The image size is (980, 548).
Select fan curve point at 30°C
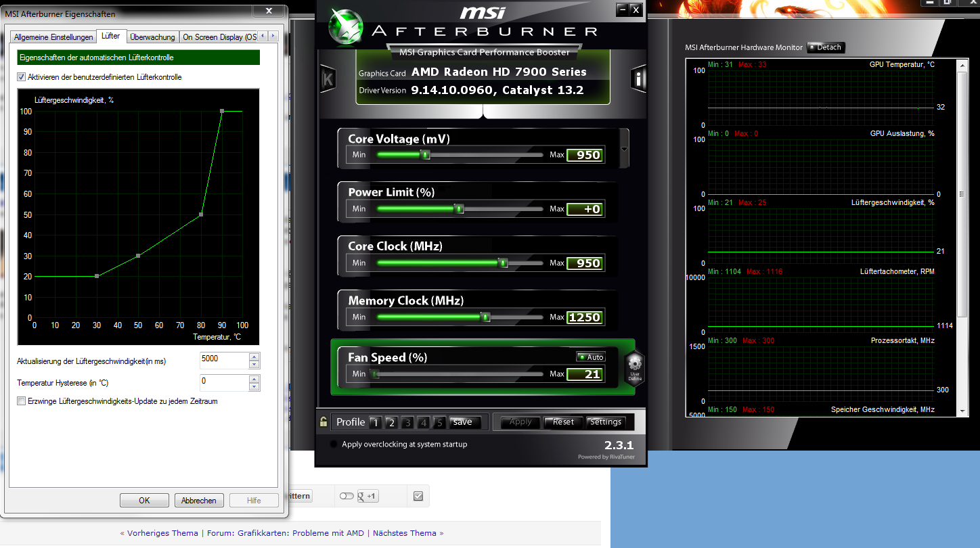[97, 276]
